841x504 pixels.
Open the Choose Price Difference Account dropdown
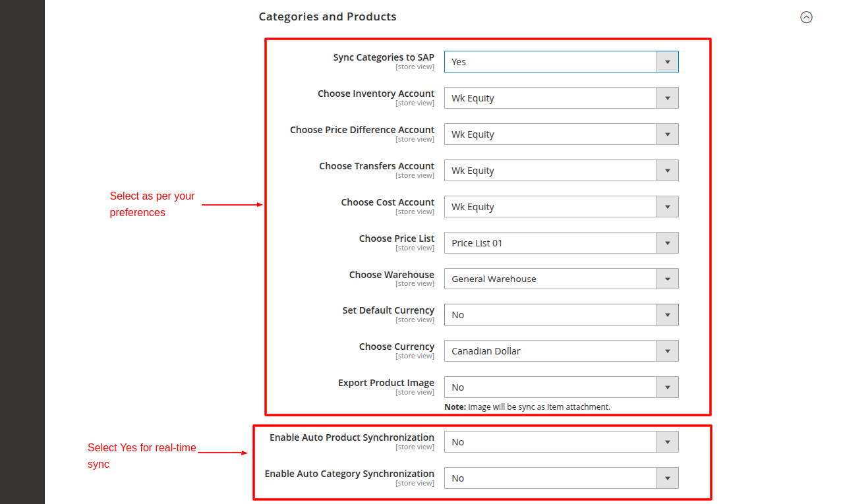[x=668, y=134]
